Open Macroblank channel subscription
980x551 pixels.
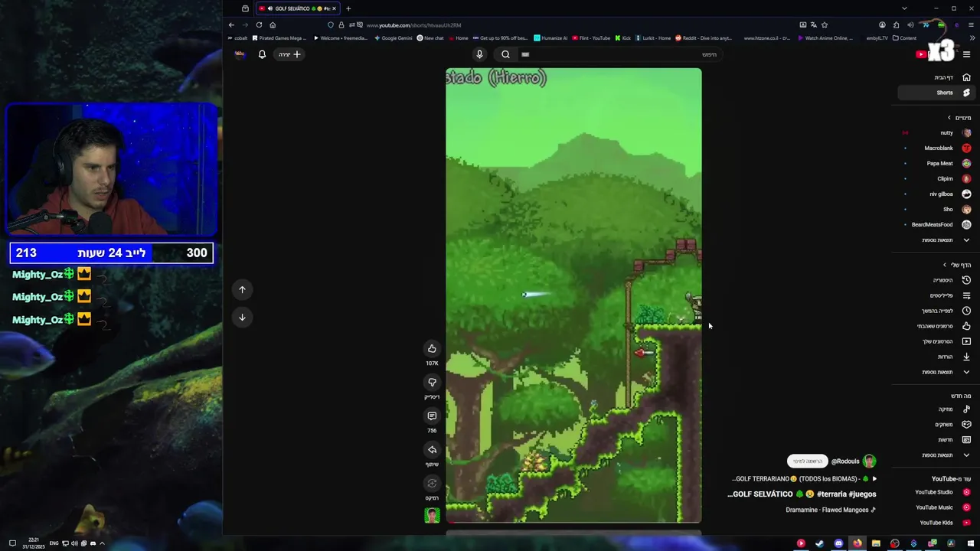tap(938, 148)
